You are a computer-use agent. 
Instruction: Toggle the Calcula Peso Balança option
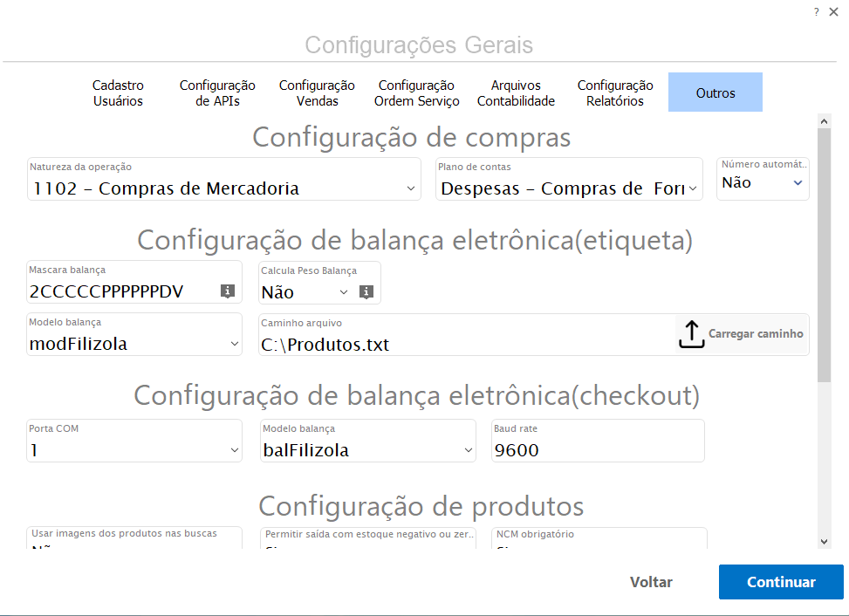tap(305, 291)
